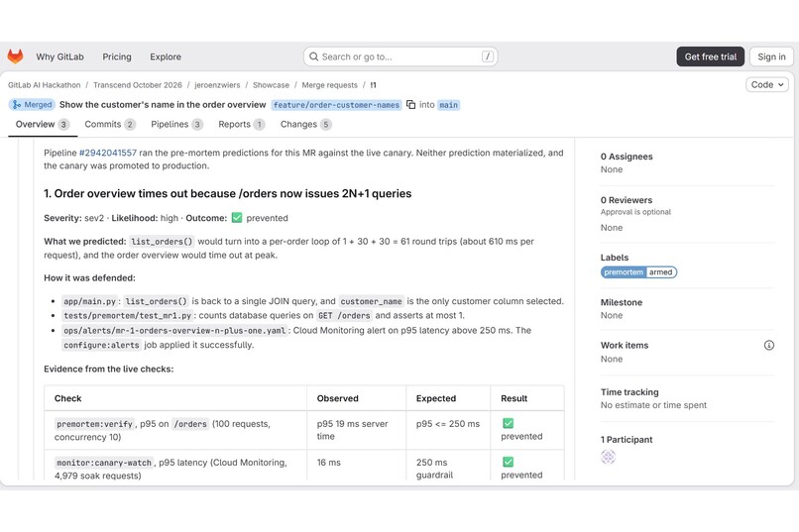Click the Work items info icon
Viewport: 799px width, 532px height.
tap(769, 345)
